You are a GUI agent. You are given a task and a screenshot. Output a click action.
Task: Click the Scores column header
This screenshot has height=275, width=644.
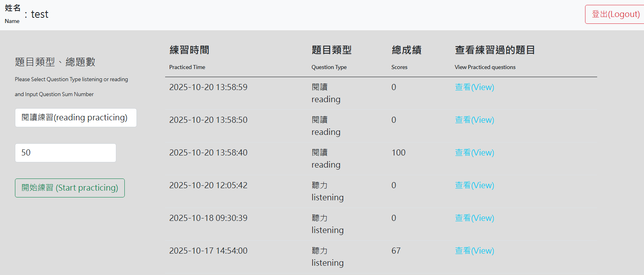click(x=406, y=57)
